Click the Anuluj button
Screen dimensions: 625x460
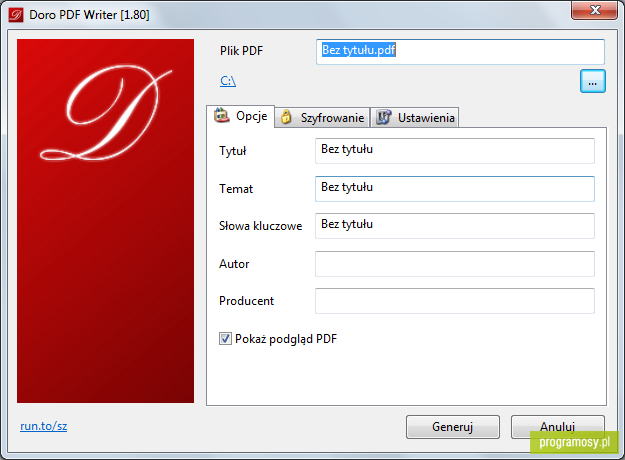click(x=557, y=427)
